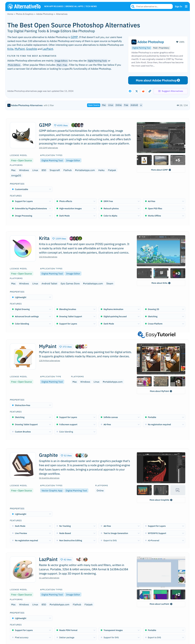Image resolution: width=195 pixels, height=644 pixels.
Task: Click the AlternativeTo logo
Action: (24, 7)
